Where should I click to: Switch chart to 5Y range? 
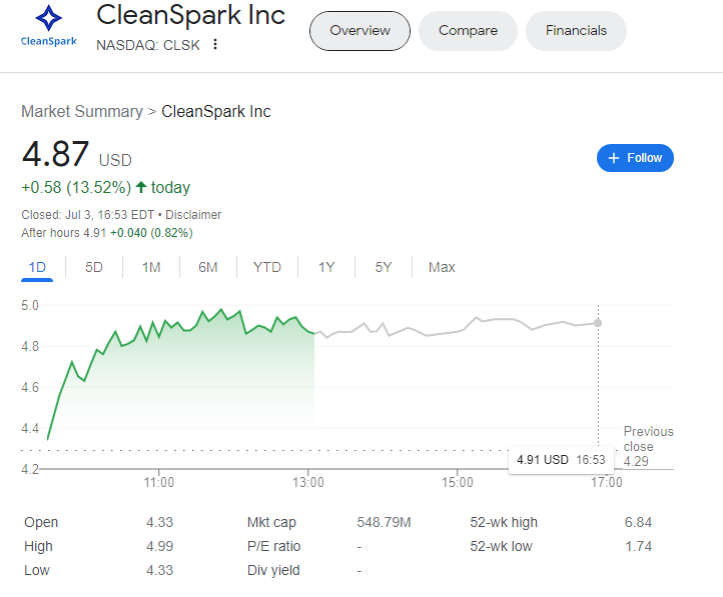point(383,267)
